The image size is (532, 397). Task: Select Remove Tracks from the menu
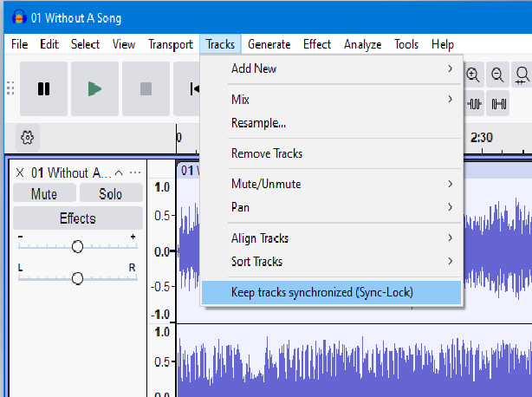[x=267, y=153]
